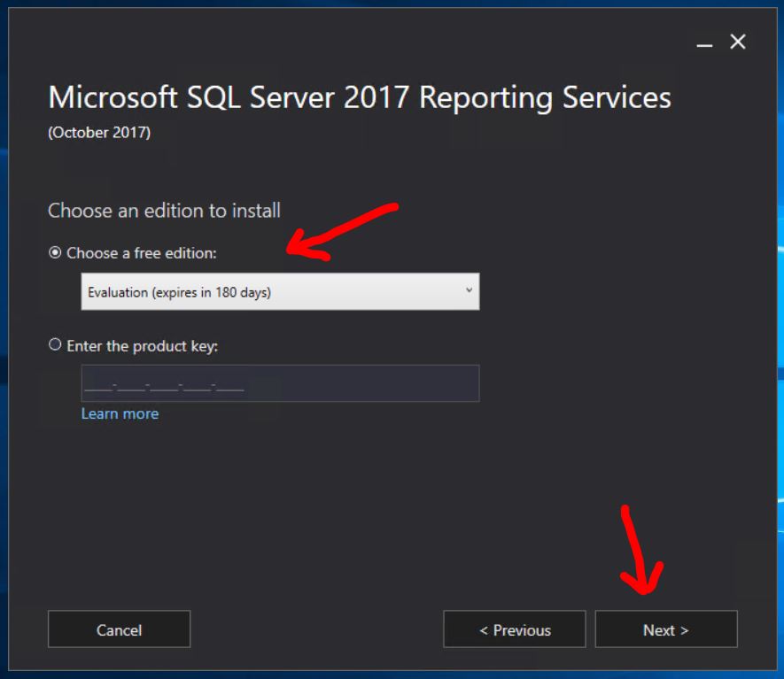Click 'Learn more' below the key field
This screenshot has width=784, height=679.
coord(120,413)
